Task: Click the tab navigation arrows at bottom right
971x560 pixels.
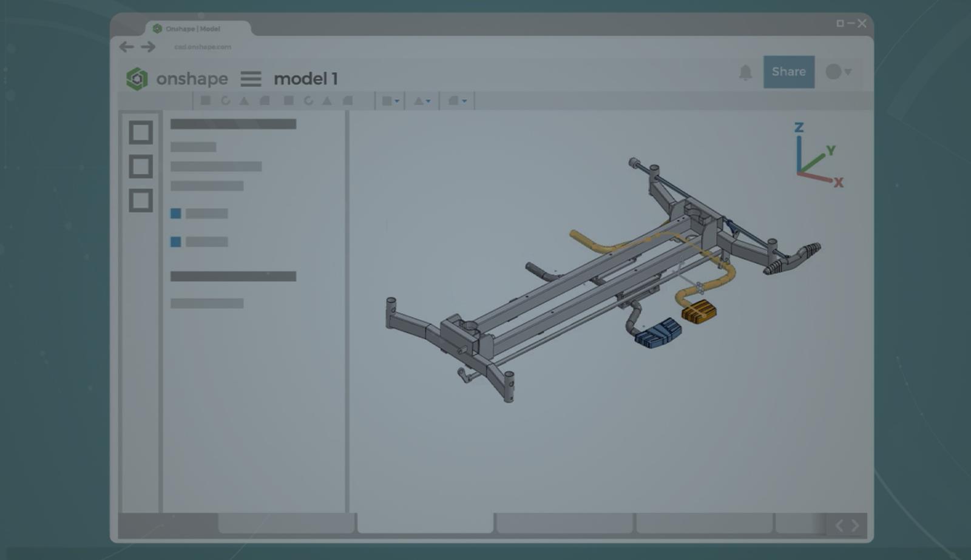Action: [848, 525]
